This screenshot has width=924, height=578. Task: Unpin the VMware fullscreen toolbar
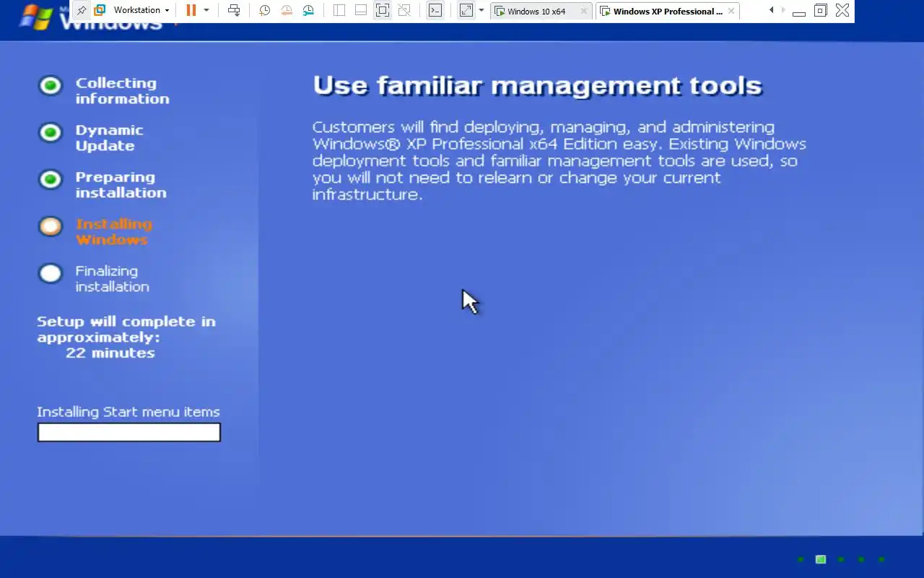click(82, 10)
